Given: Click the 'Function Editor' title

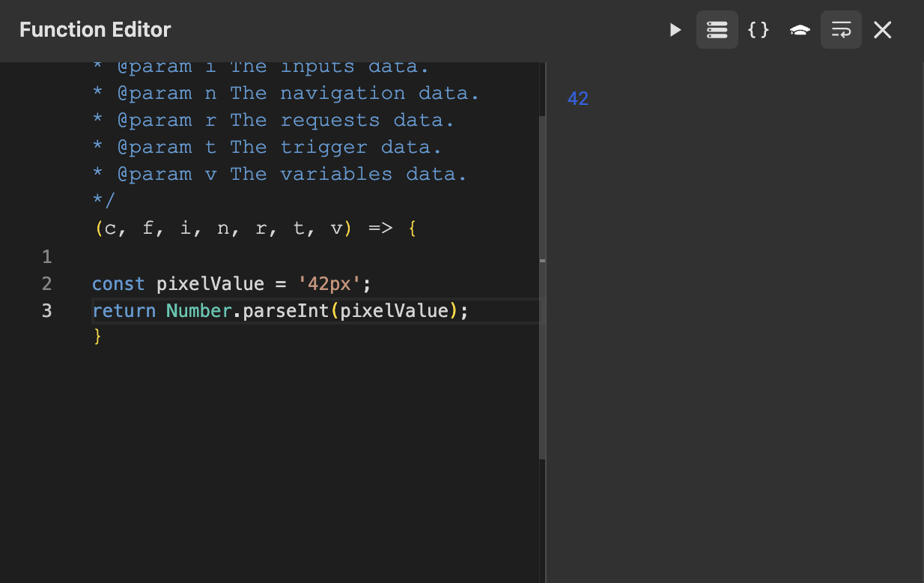Looking at the screenshot, I should pos(95,30).
